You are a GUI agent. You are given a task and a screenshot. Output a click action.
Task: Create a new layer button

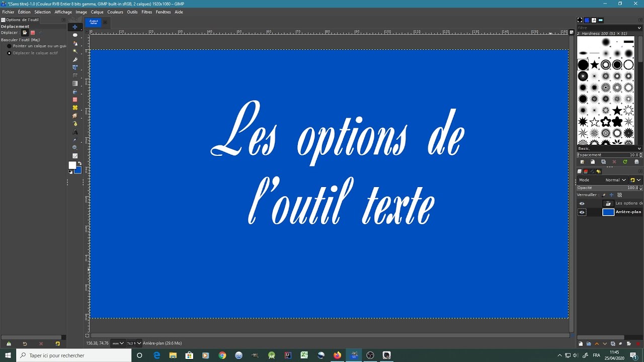[581, 344]
